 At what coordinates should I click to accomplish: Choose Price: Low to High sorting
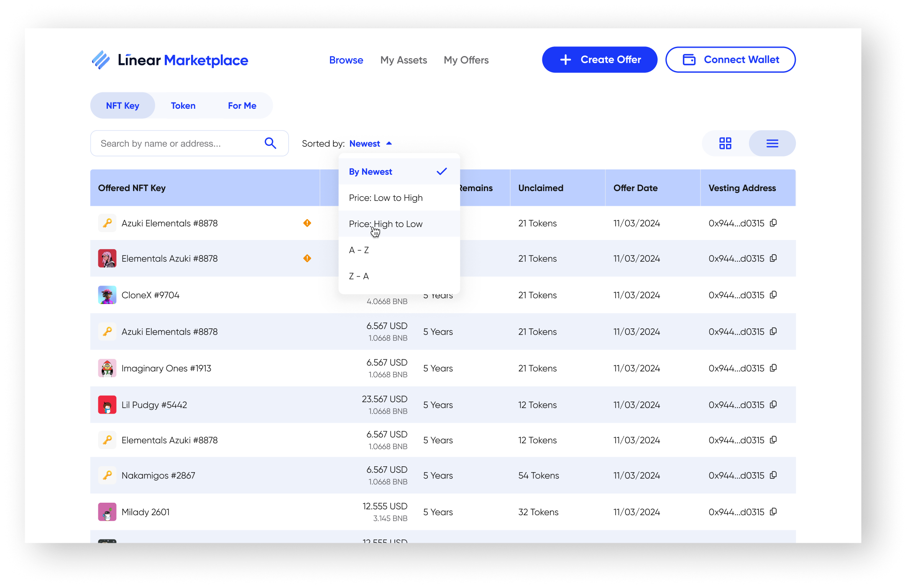[x=386, y=197]
